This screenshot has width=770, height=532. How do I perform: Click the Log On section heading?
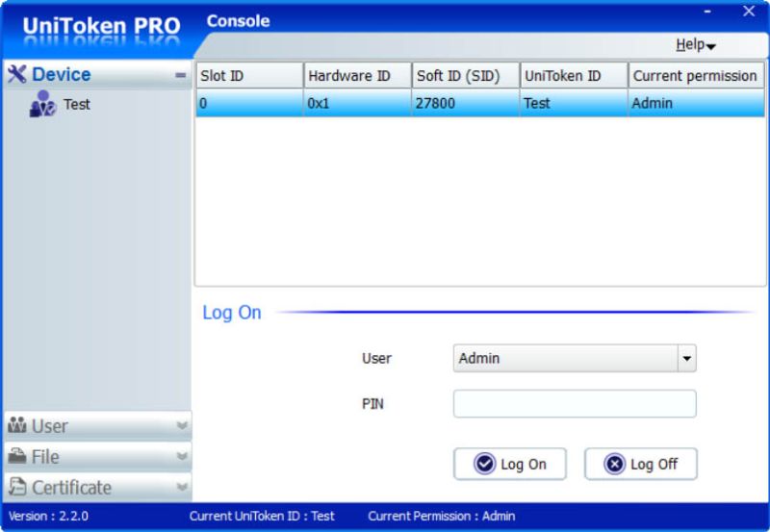click(232, 313)
